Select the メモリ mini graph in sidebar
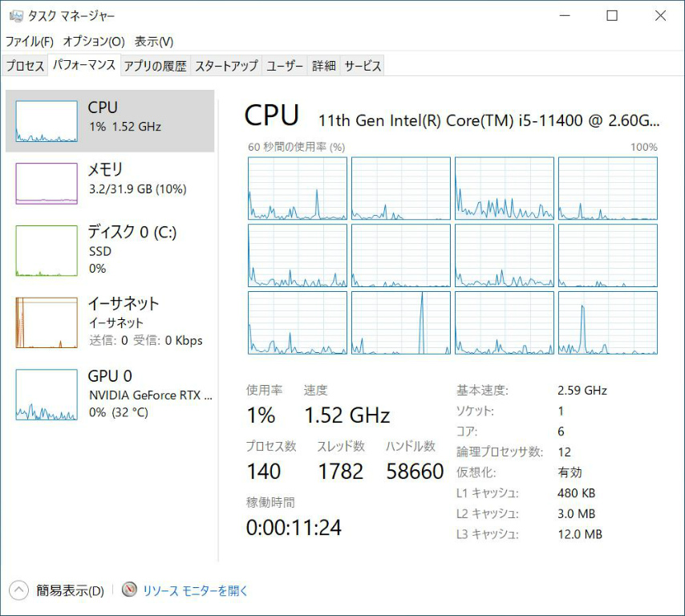This screenshot has width=685, height=616. click(x=47, y=184)
